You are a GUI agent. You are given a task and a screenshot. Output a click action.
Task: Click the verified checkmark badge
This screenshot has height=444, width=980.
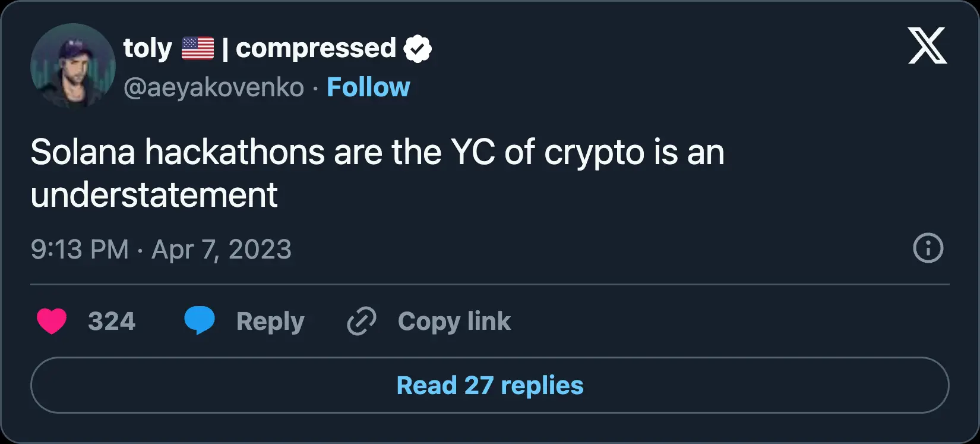(x=418, y=49)
